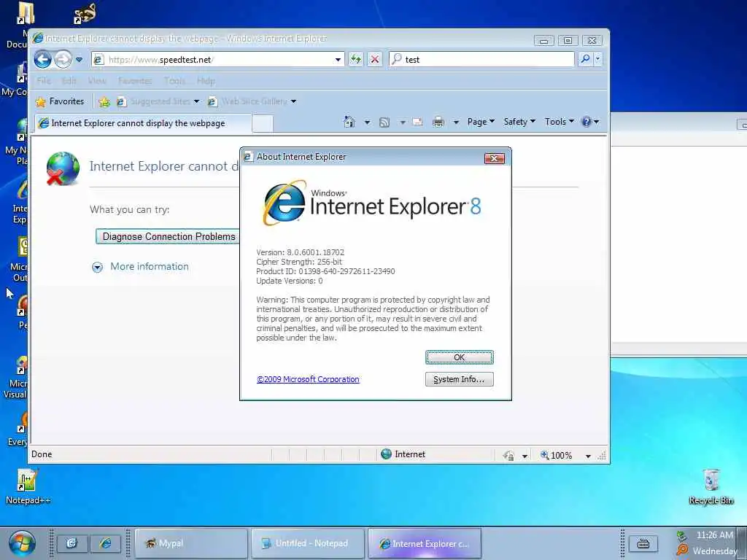Viewport: 747px width, 560px height.
Task: Click the Refresh page icon
Action: click(x=355, y=60)
